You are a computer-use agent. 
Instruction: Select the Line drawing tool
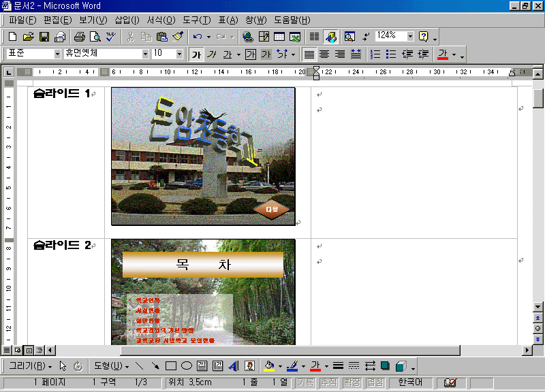(x=140, y=365)
